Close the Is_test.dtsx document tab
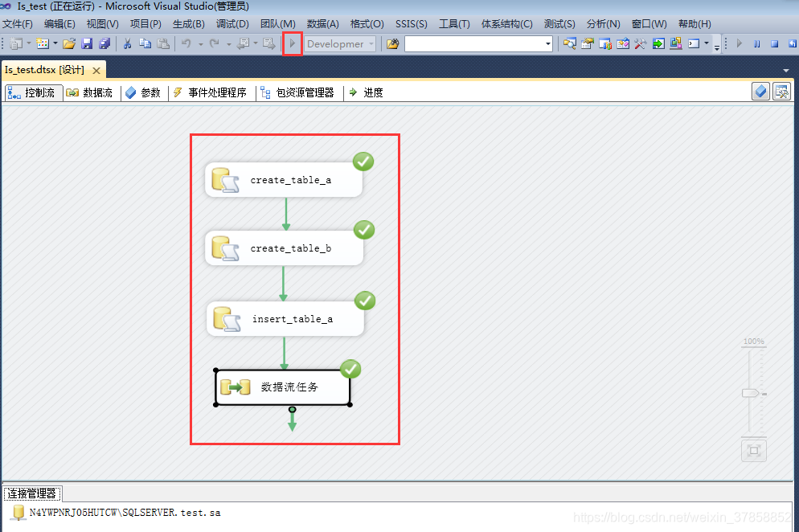Image resolution: width=799 pixels, height=532 pixels. pos(96,71)
